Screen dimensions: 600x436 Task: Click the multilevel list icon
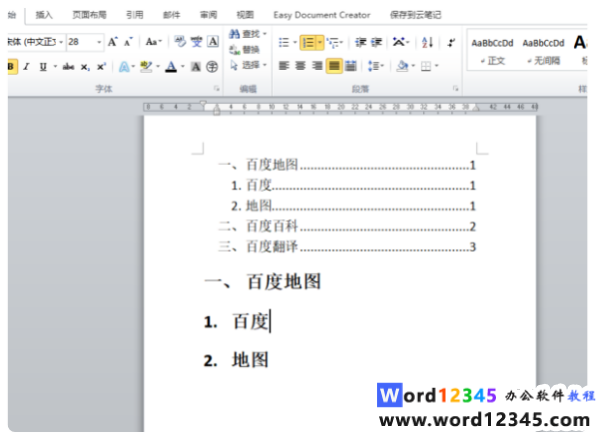(x=333, y=42)
